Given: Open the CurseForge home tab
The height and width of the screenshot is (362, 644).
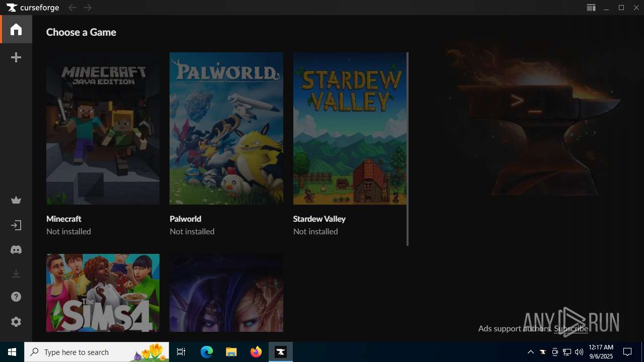Looking at the screenshot, I should point(16,29).
